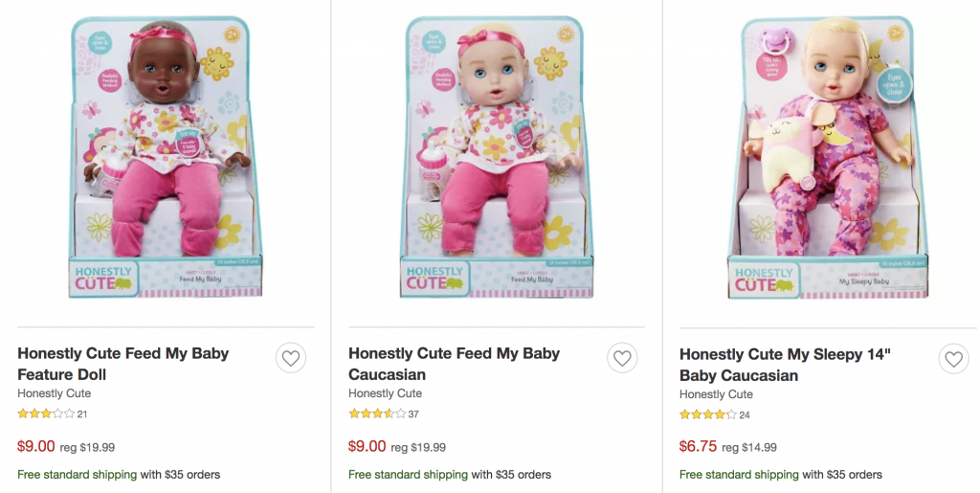The width and height of the screenshot is (980, 493).
Task: Open Honestly Cute brand link under Feature Doll
Action: (54, 393)
